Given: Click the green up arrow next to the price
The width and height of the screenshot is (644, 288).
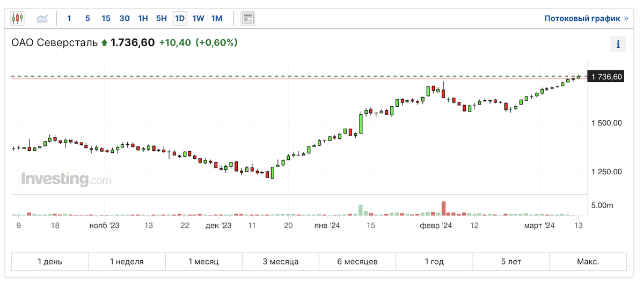Looking at the screenshot, I should 104,43.
